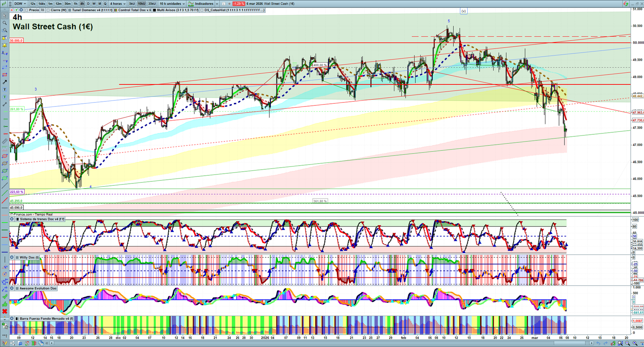Click the green thumbs-up icon
This screenshot has width=644, height=347.
pyautogui.click(x=5, y=304)
